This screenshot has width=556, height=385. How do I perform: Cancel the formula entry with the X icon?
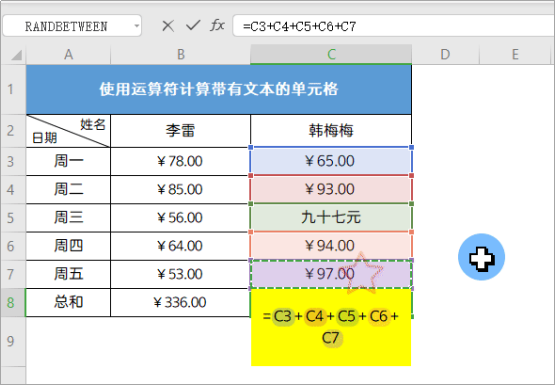click(168, 26)
